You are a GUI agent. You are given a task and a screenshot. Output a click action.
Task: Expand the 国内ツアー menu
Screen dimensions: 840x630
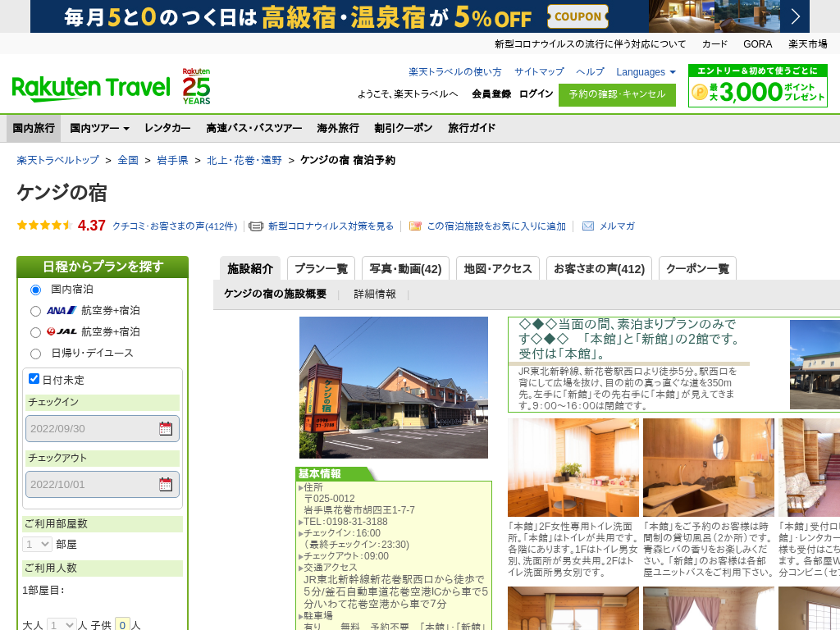(99, 129)
